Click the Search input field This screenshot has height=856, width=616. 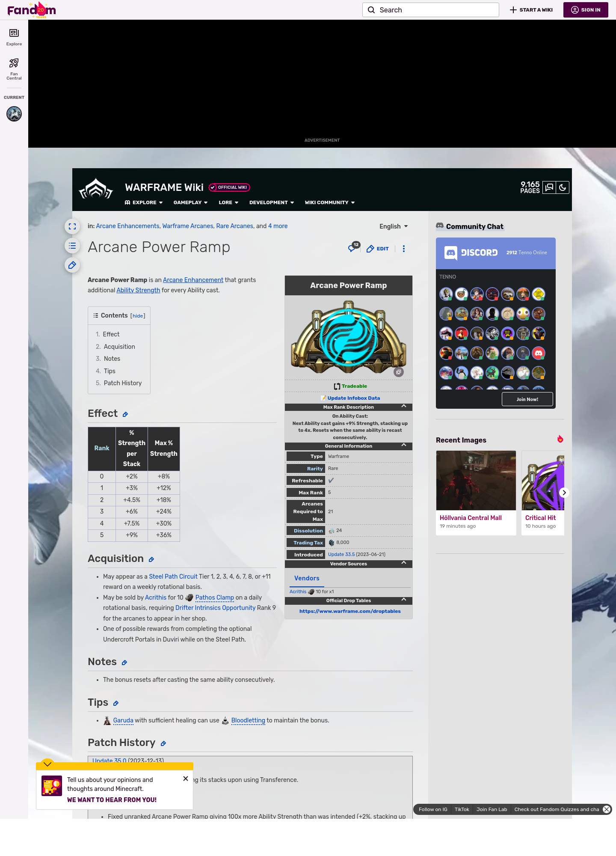click(431, 10)
